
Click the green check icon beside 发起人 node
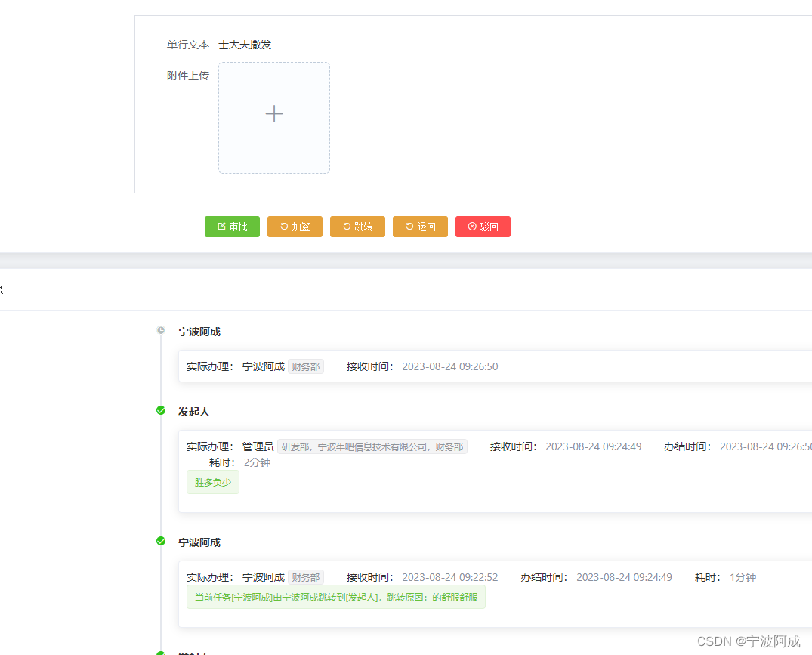pos(160,409)
